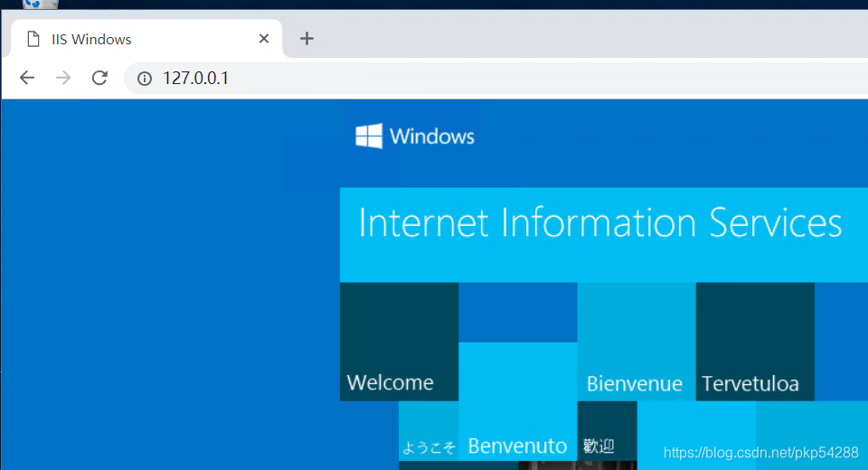Viewport: 868px width, 470px height.
Task: Reload the 127.0.0.1 page
Action: 99,78
